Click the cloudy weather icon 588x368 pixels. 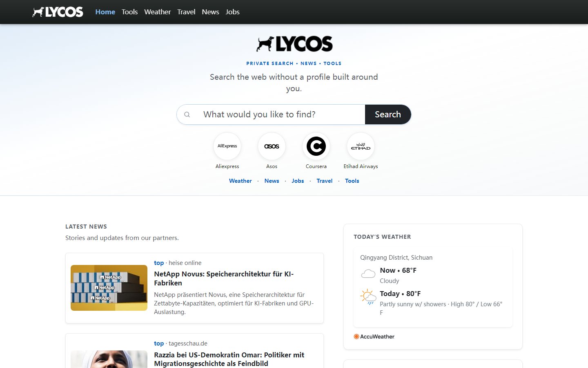368,274
